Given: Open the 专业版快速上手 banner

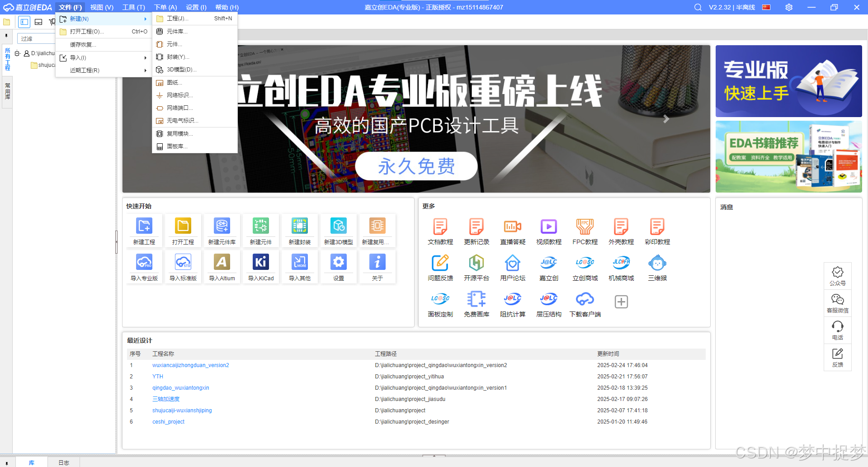Looking at the screenshot, I should click(788, 81).
